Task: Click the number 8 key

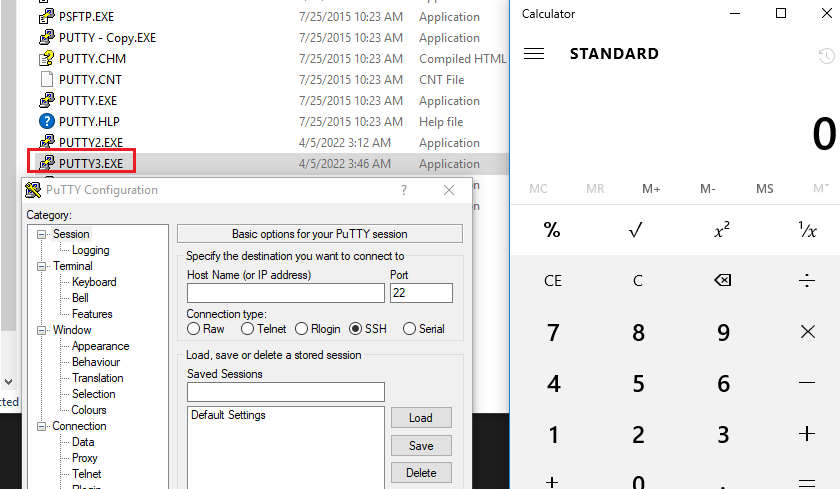Action: (638, 332)
